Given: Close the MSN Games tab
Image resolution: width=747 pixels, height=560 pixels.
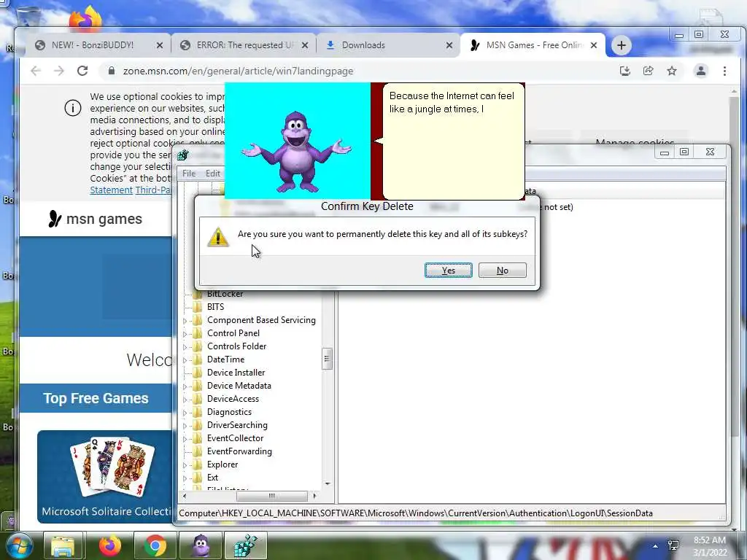Looking at the screenshot, I should tap(594, 45).
